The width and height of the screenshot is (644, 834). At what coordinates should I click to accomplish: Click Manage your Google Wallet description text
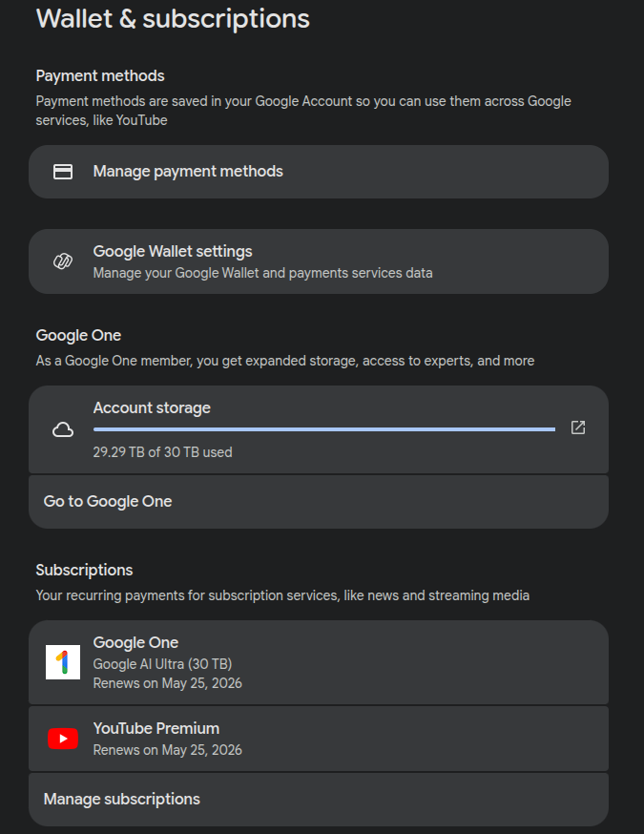(x=262, y=273)
